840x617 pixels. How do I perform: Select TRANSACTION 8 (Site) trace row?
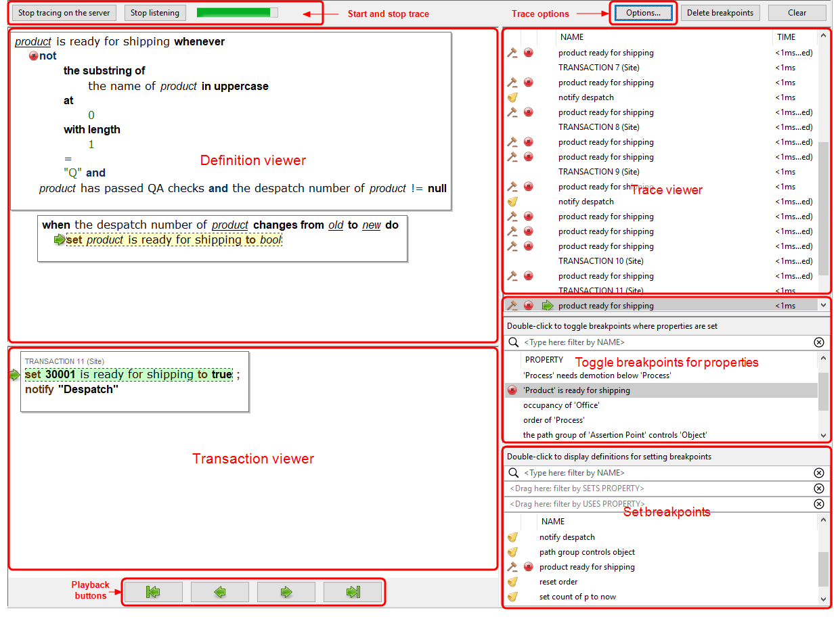661,127
